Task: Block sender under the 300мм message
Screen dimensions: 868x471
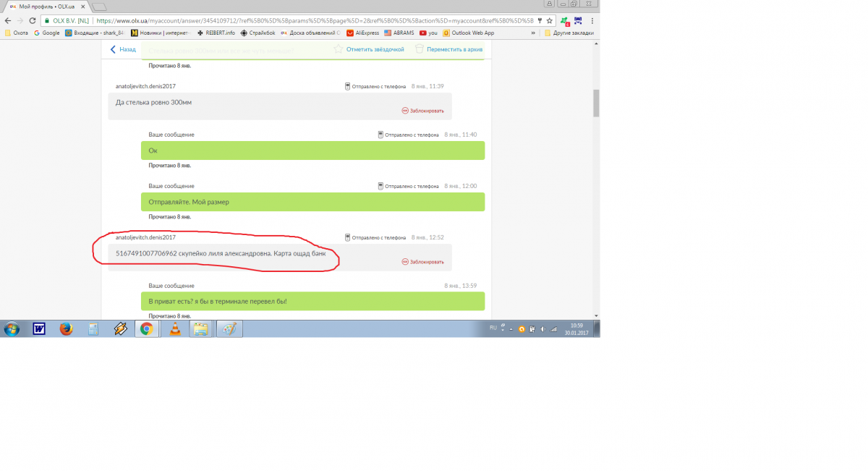Action: coord(423,111)
